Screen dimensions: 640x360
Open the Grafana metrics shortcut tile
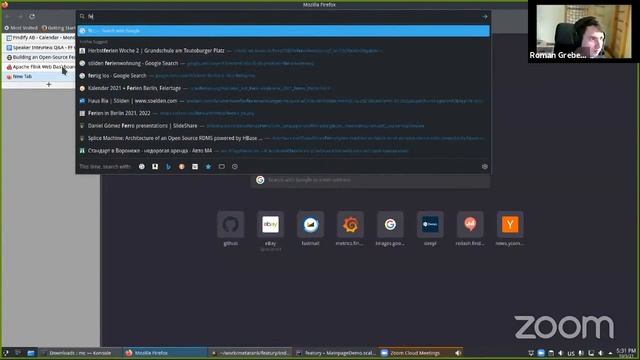[350, 224]
